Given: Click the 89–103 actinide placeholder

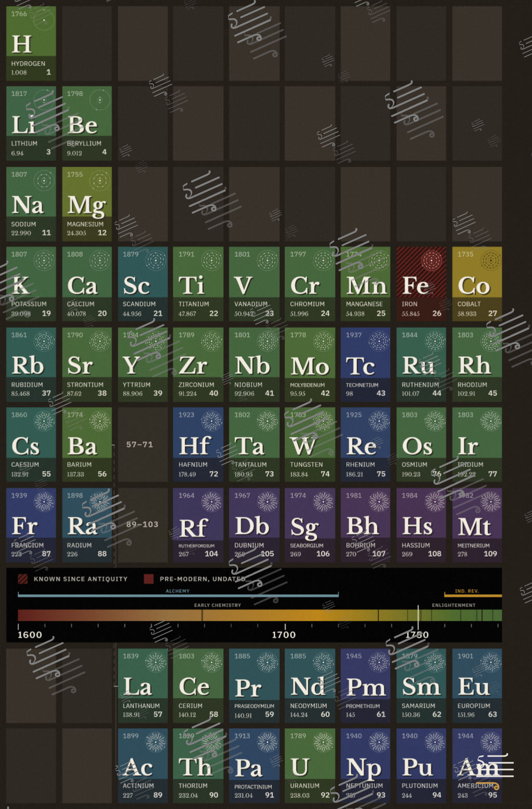Looking at the screenshot, I should (143, 525).
